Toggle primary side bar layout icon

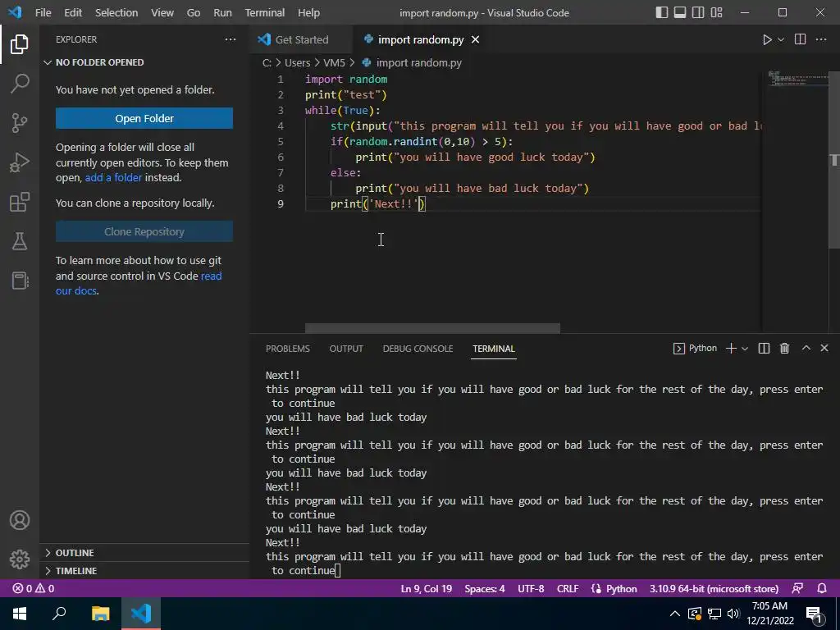662,12
